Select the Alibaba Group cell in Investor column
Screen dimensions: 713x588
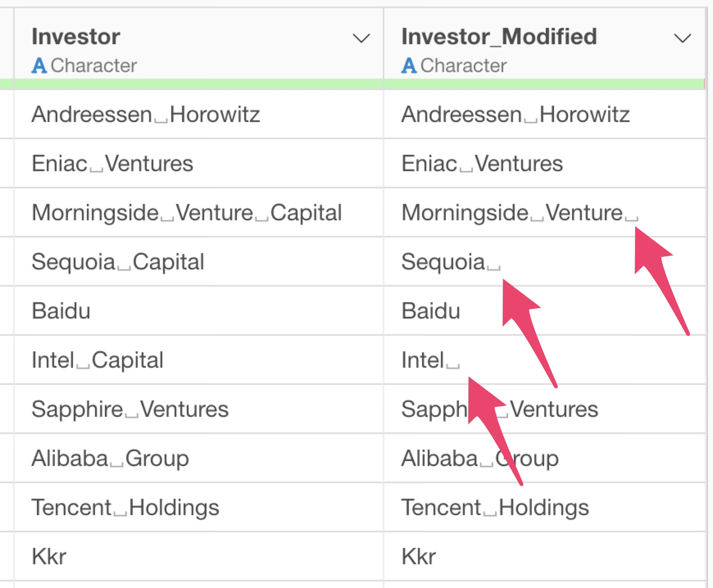[111, 458]
